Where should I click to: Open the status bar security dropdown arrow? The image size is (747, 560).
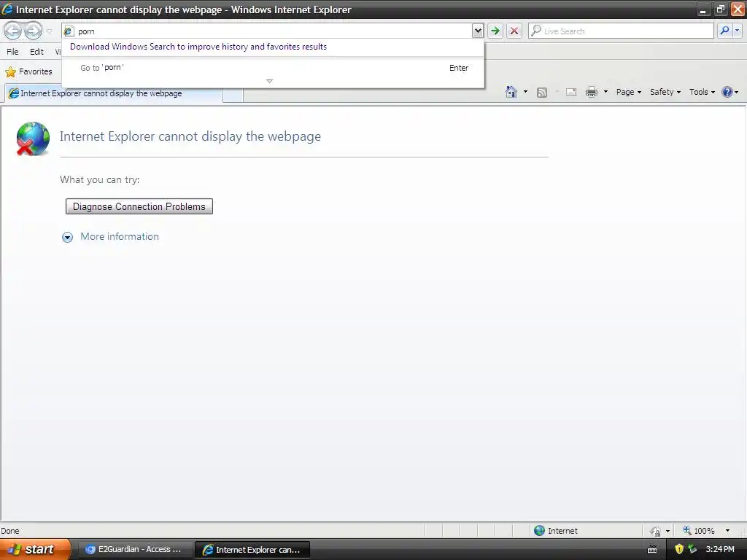tap(668, 531)
